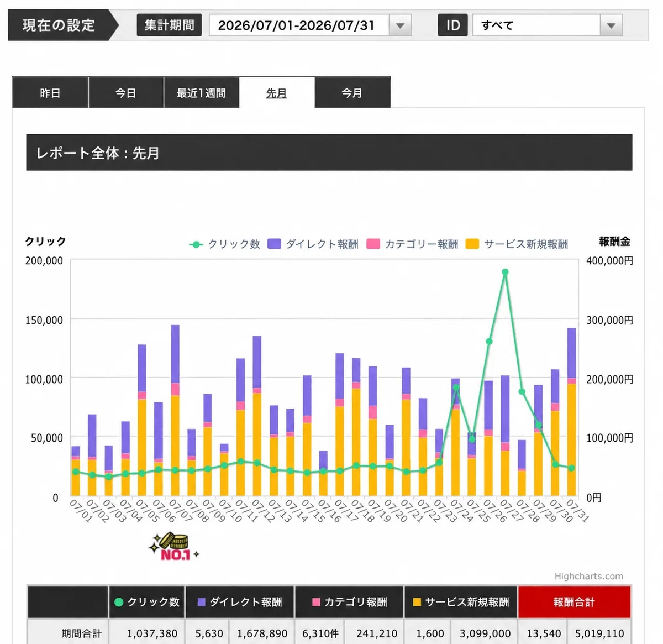Click the 07/07 stacked reward bar
Image resolution: width=663 pixels, height=644 pixels.
tap(175, 410)
